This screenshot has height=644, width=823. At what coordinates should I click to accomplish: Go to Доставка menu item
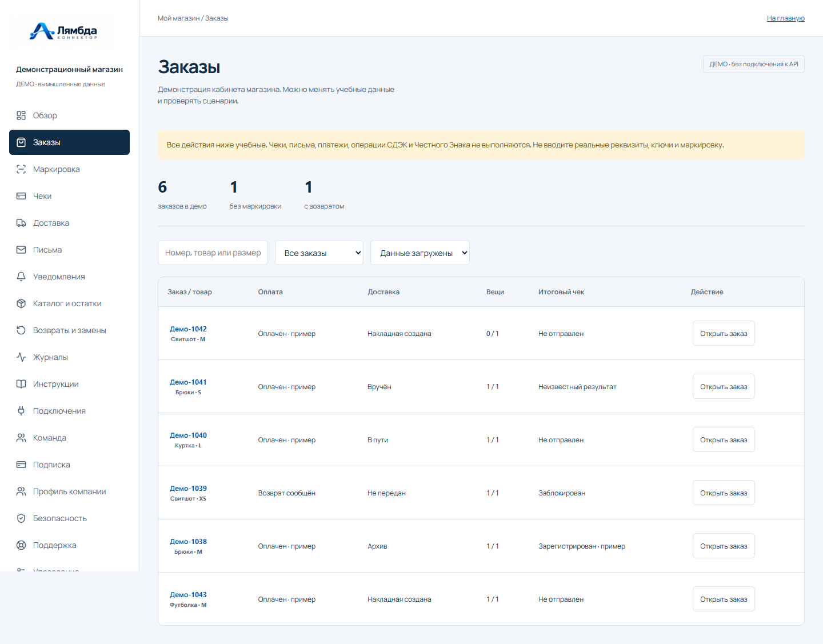coord(69,223)
